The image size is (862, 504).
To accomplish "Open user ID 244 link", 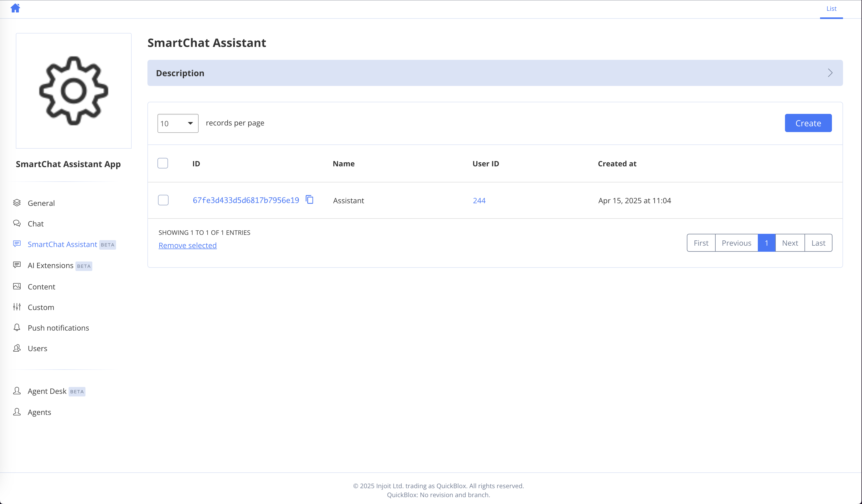I will [479, 200].
